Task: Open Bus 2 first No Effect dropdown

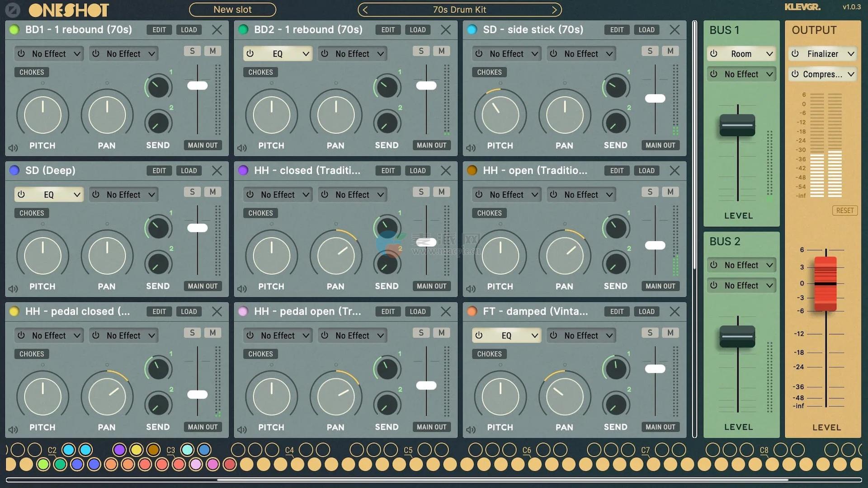Action: [x=769, y=265]
